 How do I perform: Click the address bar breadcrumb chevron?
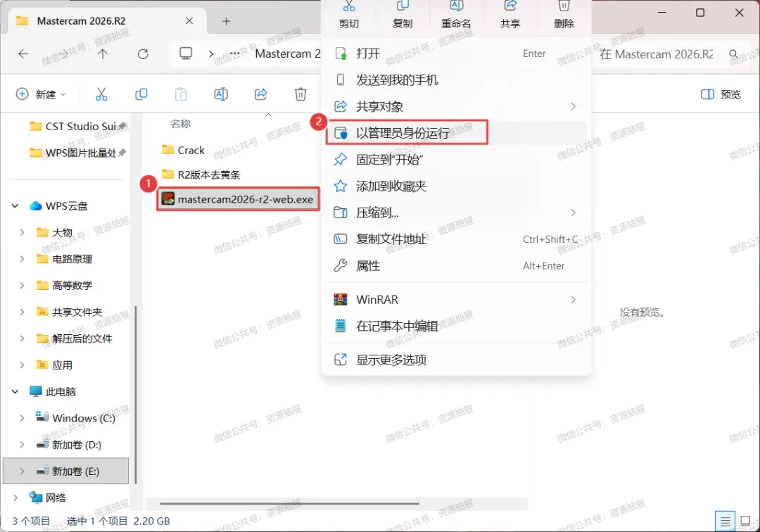[x=211, y=53]
